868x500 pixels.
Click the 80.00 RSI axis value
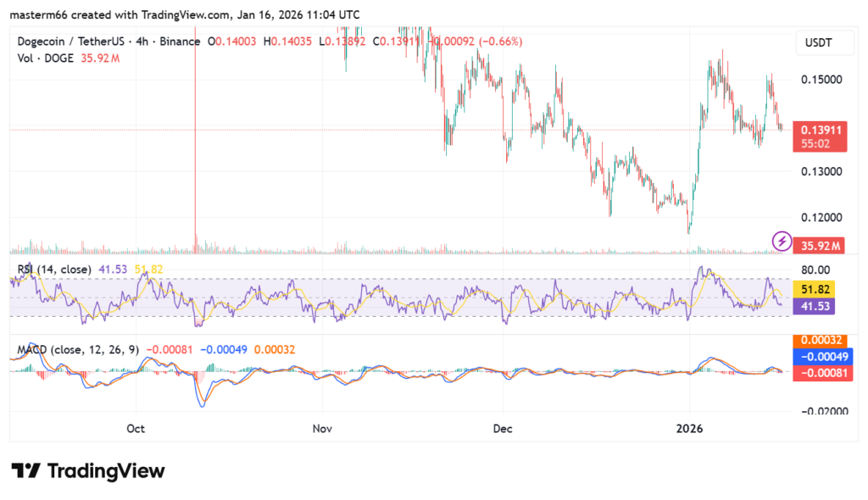pos(816,270)
